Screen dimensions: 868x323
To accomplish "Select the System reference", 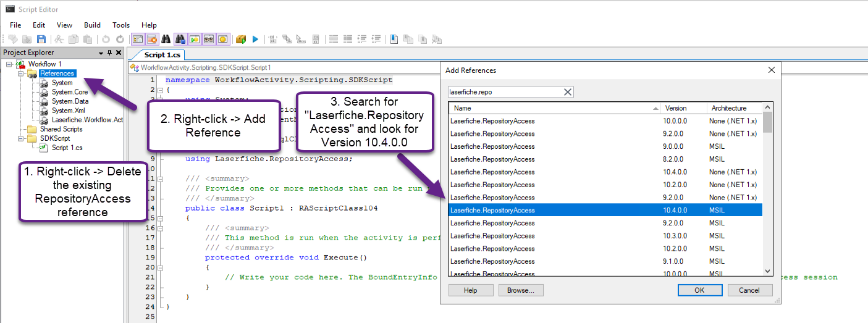I will pyautogui.click(x=62, y=83).
